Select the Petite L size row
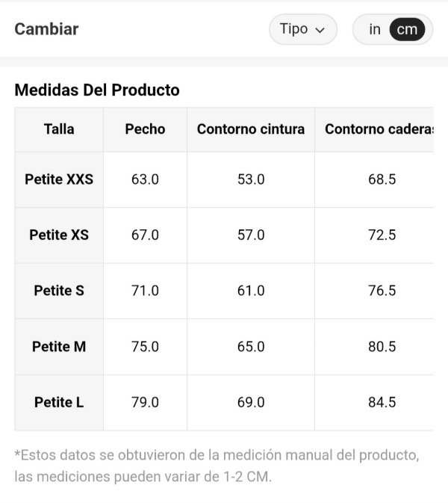448x503 pixels. [x=59, y=402]
